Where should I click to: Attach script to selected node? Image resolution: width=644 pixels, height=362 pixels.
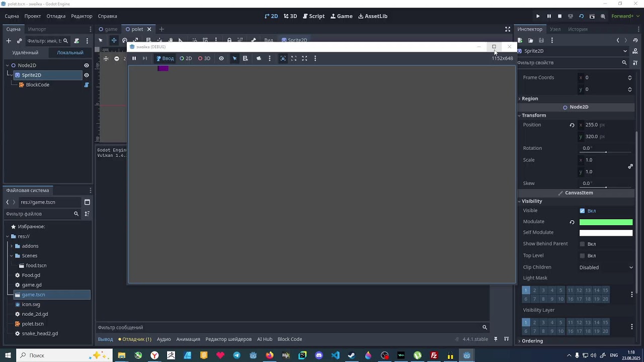tap(76, 41)
